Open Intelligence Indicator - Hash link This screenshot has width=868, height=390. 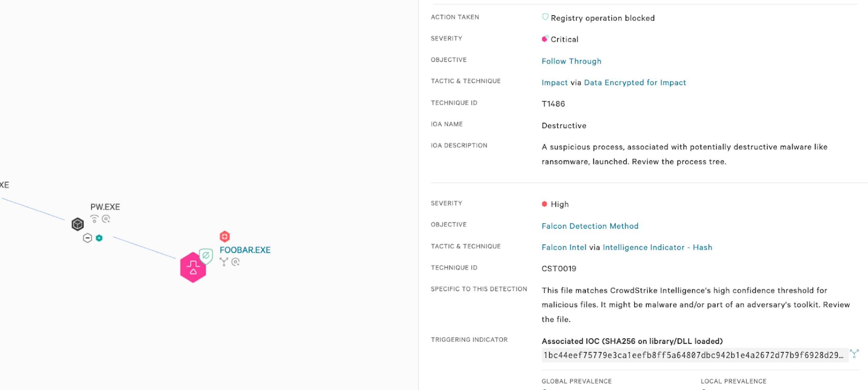pos(657,247)
